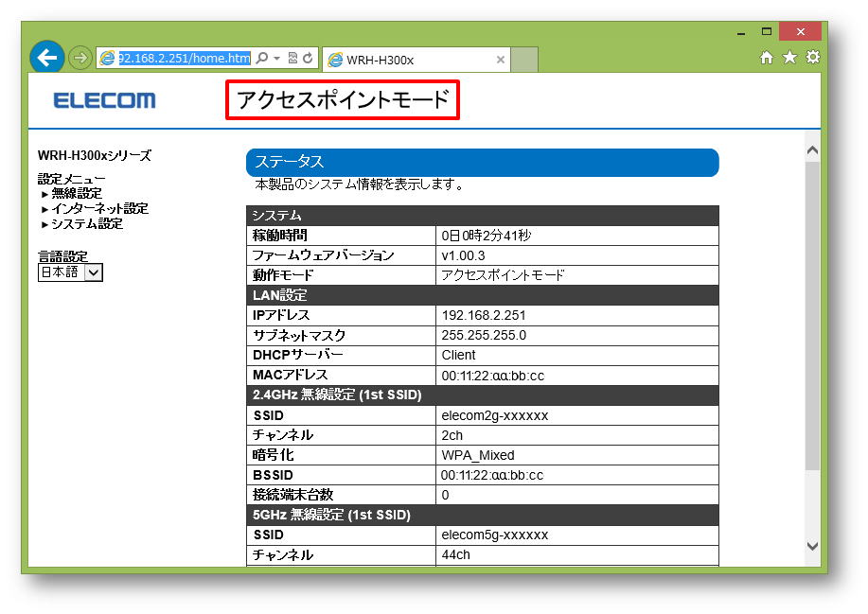
Task: Click the search magnifier in address bar
Action: coord(262,58)
